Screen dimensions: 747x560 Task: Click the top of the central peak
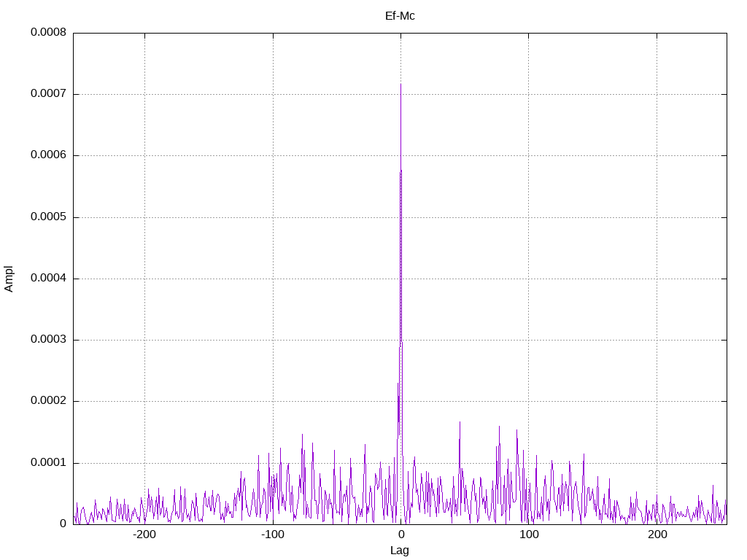[x=400, y=85]
